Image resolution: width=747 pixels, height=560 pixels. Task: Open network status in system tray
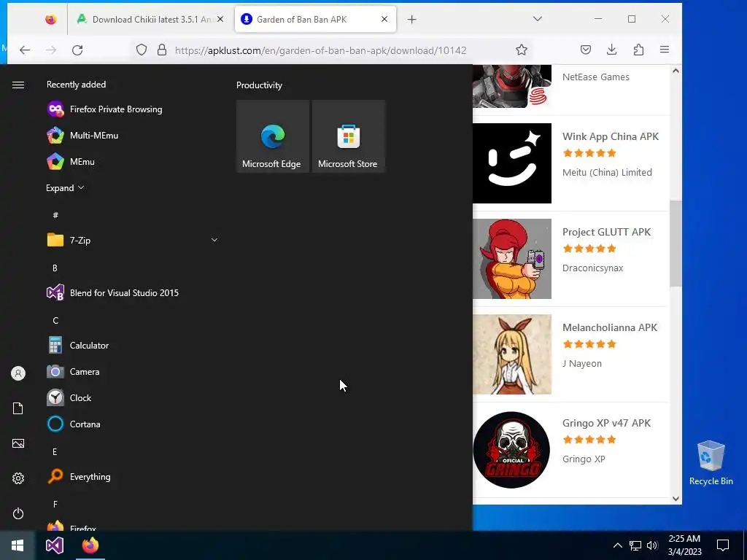635,545
